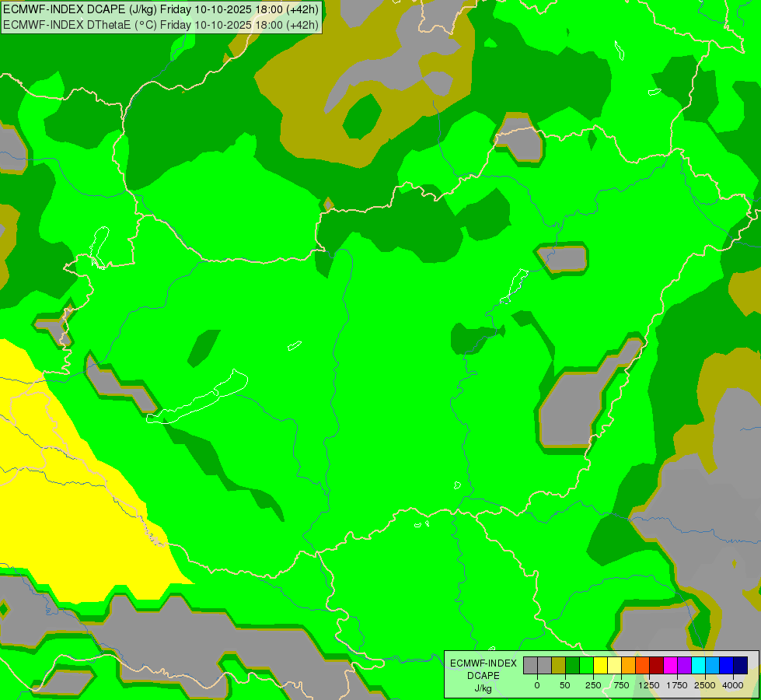Click the "J/kg" unit label in the legend
Screen dimensions: 761x700
[x=483, y=688]
